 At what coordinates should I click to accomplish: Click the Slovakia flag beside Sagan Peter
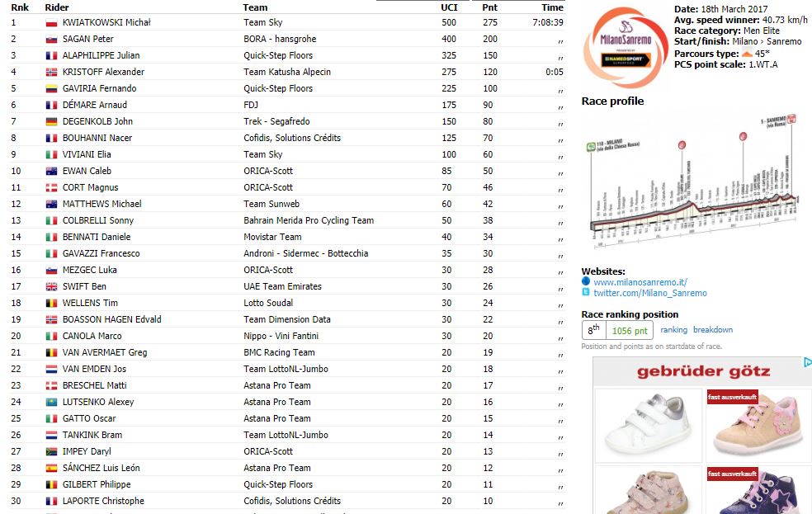(51, 40)
